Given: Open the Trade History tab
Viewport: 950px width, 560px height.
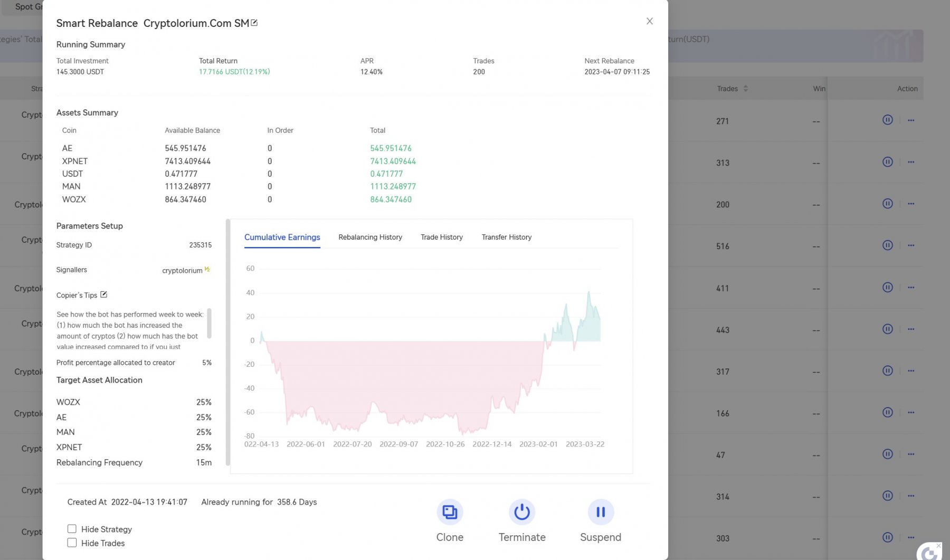Looking at the screenshot, I should (441, 237).
